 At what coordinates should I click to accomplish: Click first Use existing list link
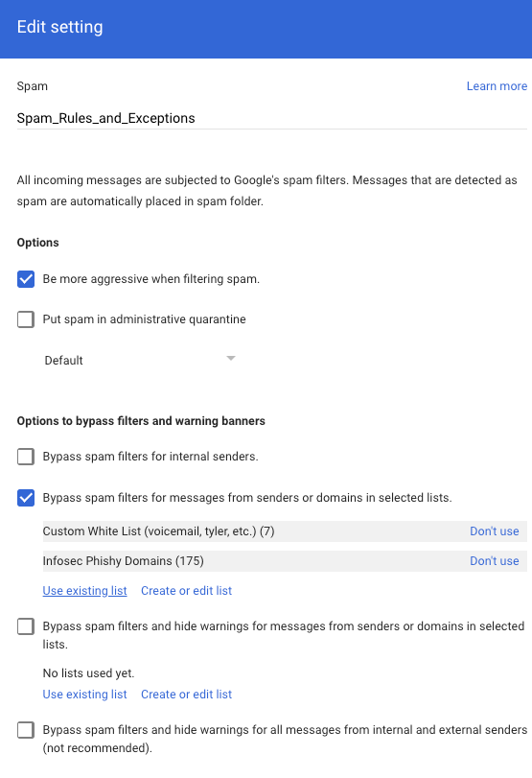point(84,591)
